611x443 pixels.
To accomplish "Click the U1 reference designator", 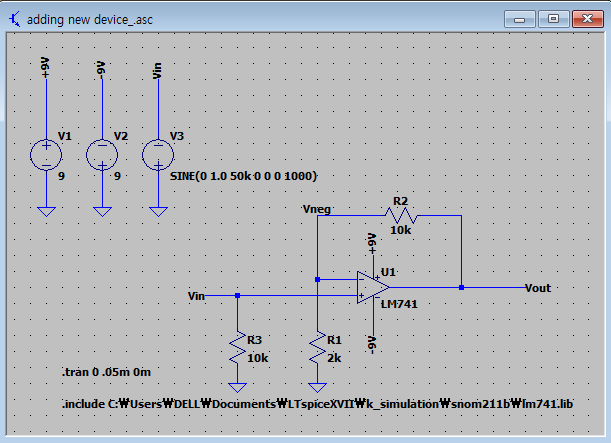I will pos(388,272).
